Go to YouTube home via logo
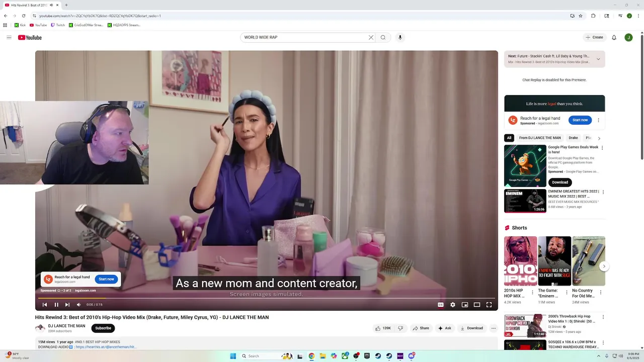The height and width of the screenshot is (362, 644). click(30, 37)
